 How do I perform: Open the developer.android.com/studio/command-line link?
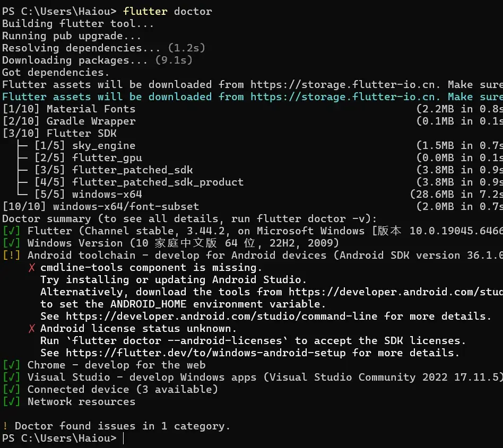point(221,317)
